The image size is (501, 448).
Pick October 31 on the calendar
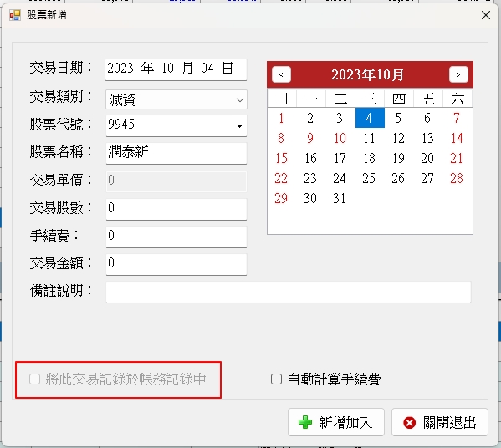click(x=340, y=199)
